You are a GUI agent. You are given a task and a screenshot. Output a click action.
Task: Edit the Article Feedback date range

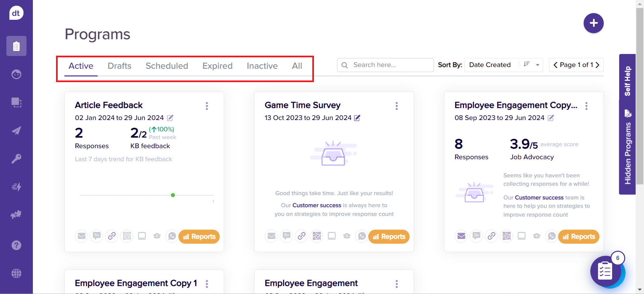pyautogui.click(x=170, y=118)
